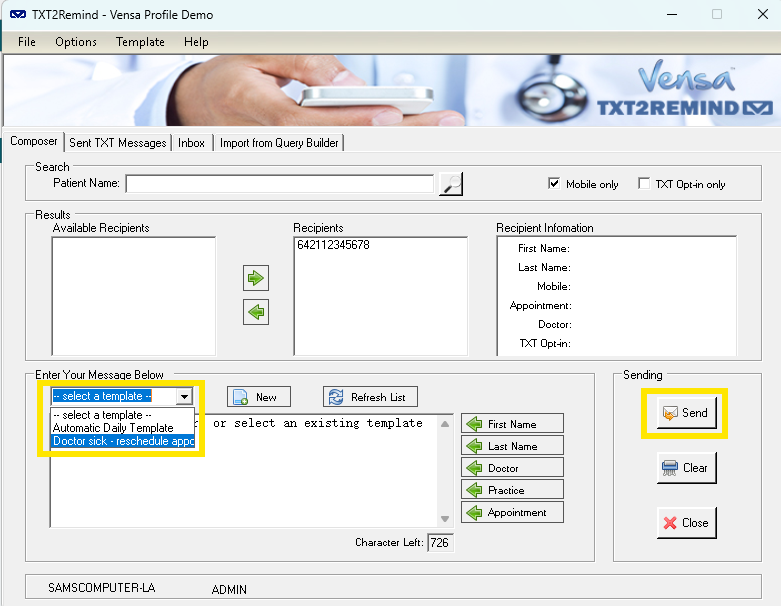Click SAMSCOMPUTER-LA in the status bar
Image resolution: width=781 pixels, height=606 pixels.
[102, 588]
